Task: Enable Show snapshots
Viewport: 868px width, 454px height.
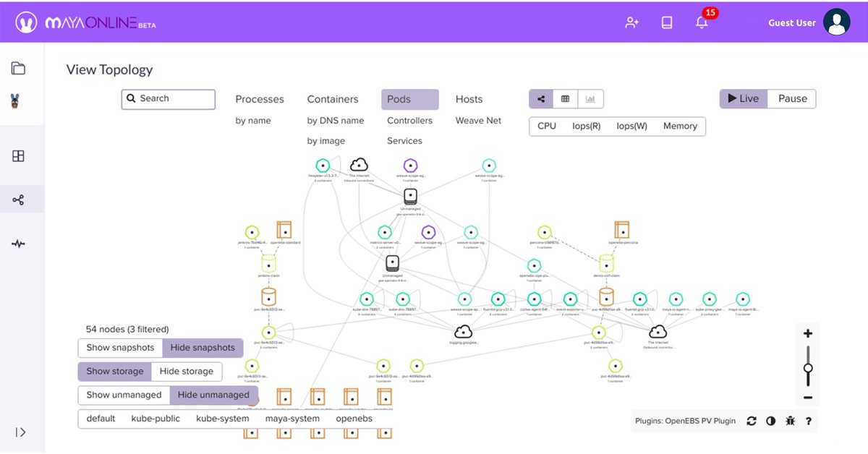Action: coord(119,347)
